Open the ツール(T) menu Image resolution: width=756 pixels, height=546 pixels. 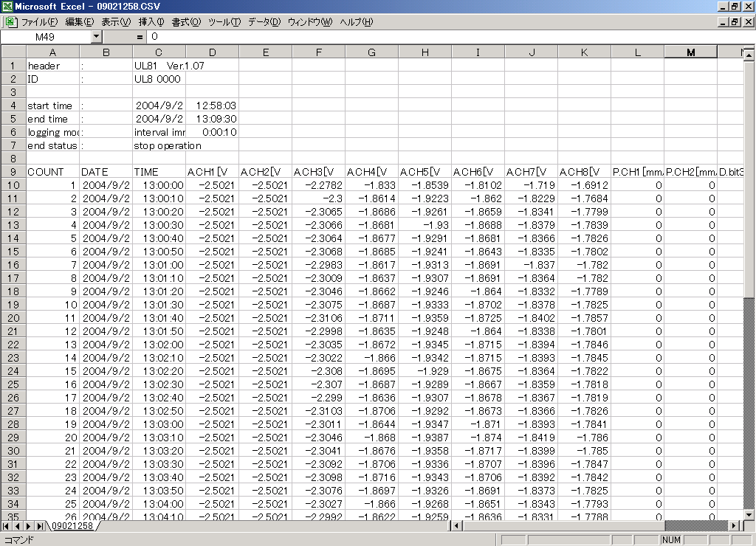click(x=224, y=21)
